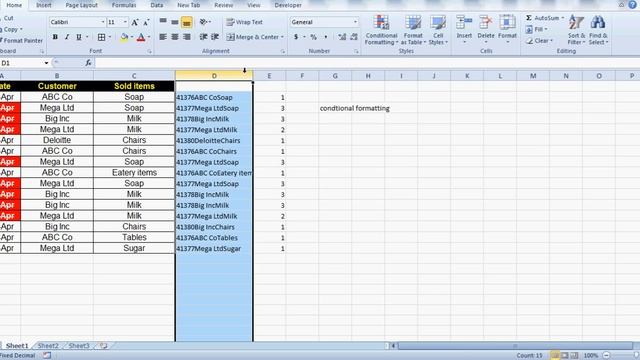Click the Borders icon
This screenshot has height=360, width=640.
pyautogui.click(x=102, y=37)
